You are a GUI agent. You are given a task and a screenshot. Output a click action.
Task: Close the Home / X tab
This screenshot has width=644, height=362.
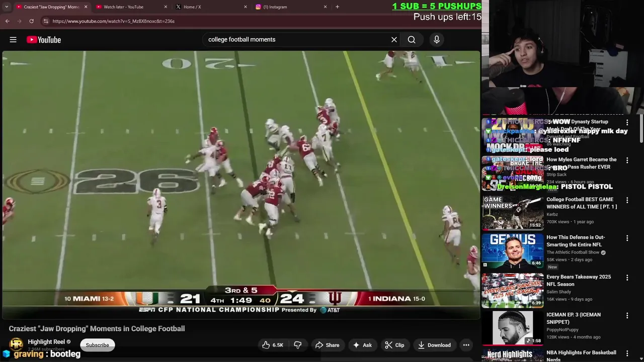coord(246,7)
